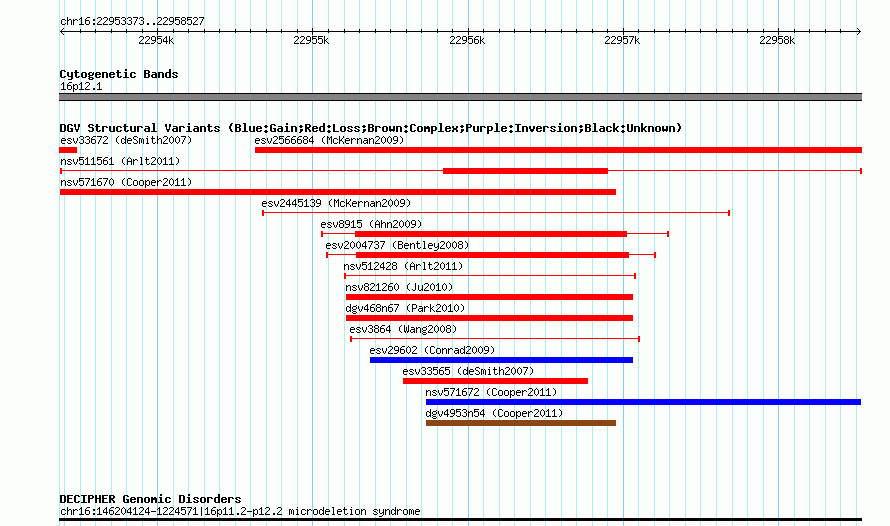Viewport: 890px width, 526px height.
Task: Click the thin esv3864 variant line
Action: [495, 339]
